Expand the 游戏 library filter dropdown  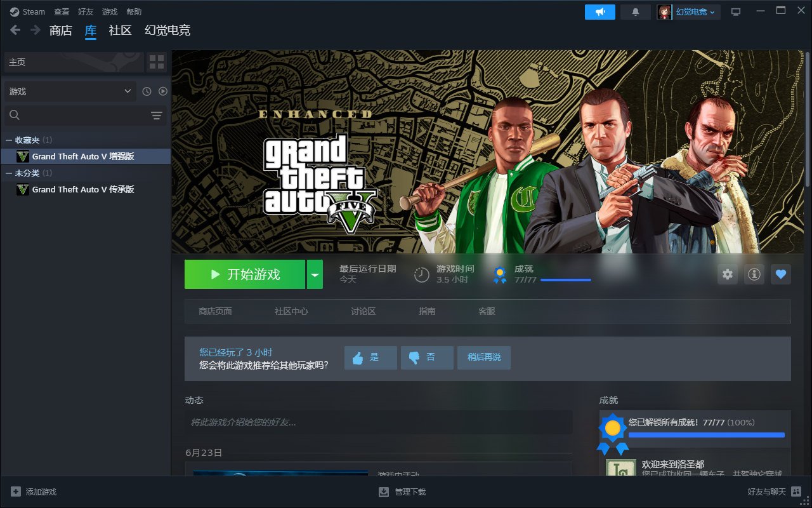pyautogui.click(x=70, y=91)
